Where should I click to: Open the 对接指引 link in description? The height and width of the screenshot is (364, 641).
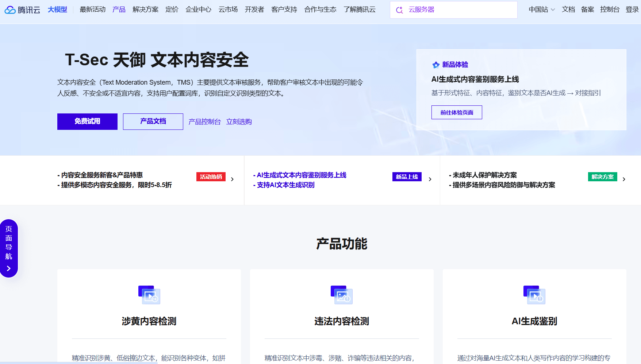point(588,93)
